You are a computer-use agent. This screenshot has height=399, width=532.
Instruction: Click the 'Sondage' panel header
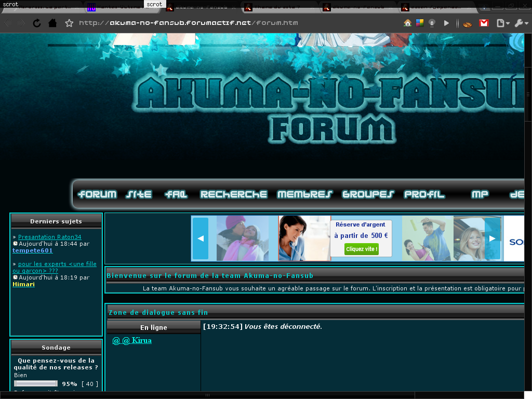tap(56, 348)
